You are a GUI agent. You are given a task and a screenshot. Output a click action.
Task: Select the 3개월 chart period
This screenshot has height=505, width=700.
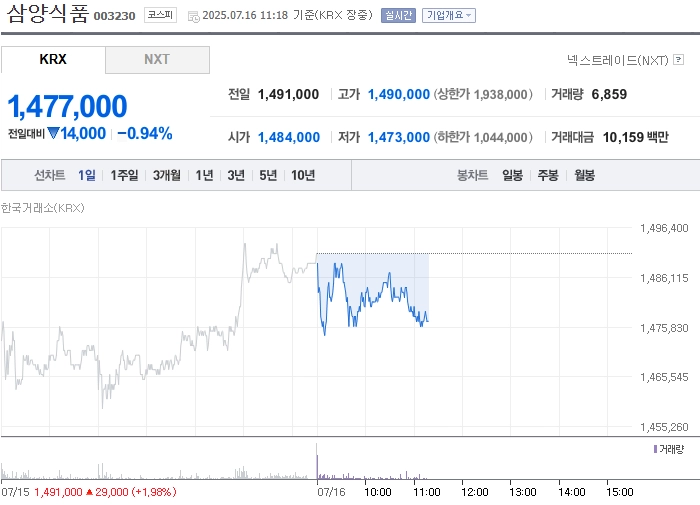167,175
